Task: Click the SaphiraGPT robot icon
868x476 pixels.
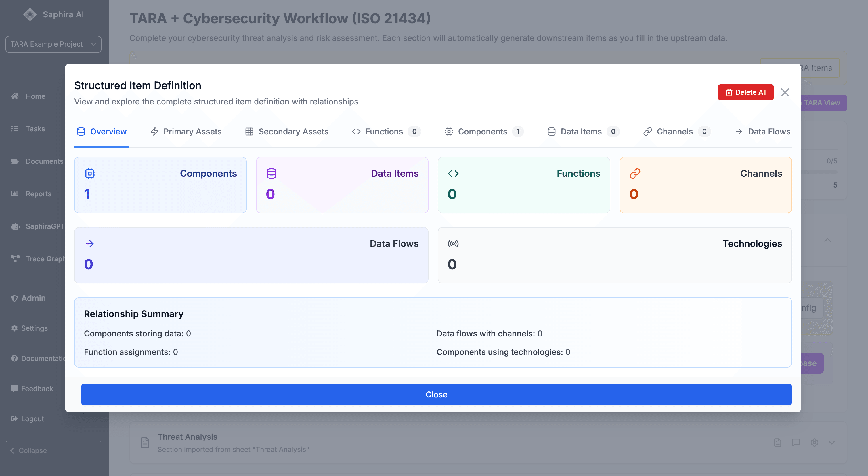Action: click(x=15, y=226)
